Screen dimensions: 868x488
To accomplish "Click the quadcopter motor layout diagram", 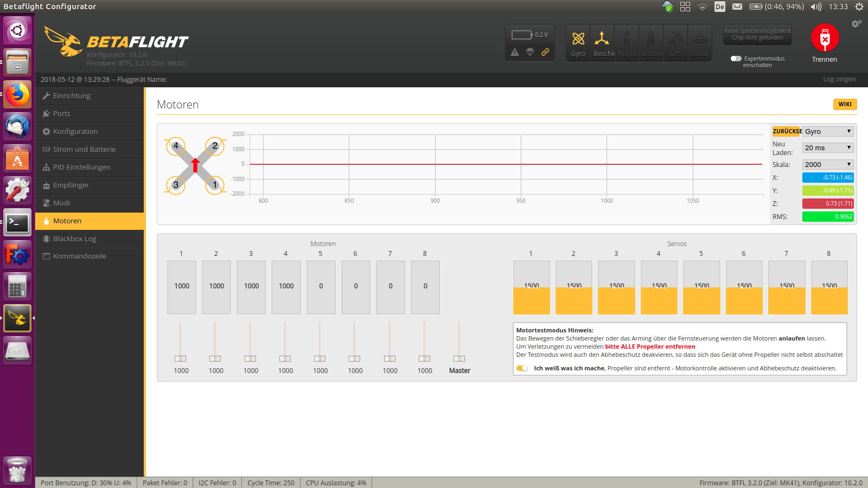I will tap(195, 165).
